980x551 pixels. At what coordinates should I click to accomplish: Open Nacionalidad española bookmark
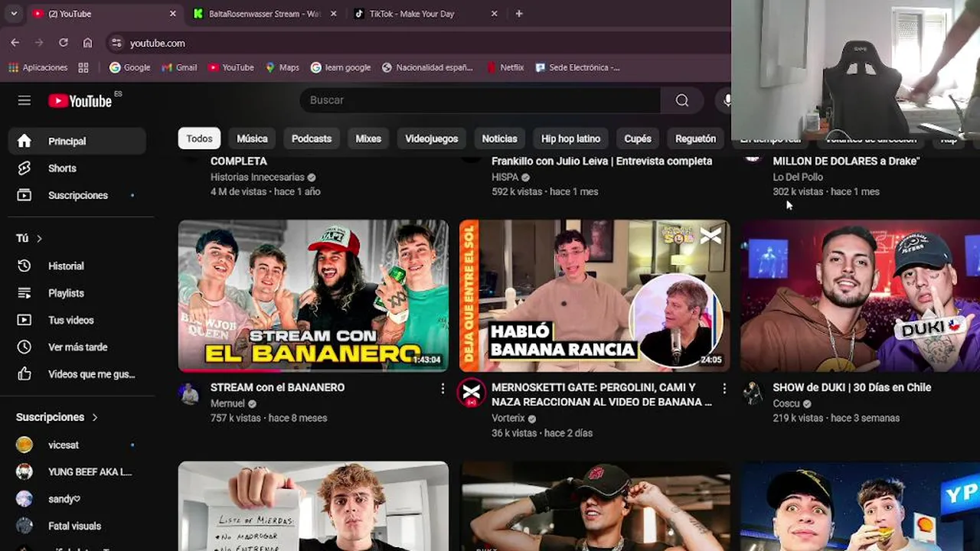[427, 67]
